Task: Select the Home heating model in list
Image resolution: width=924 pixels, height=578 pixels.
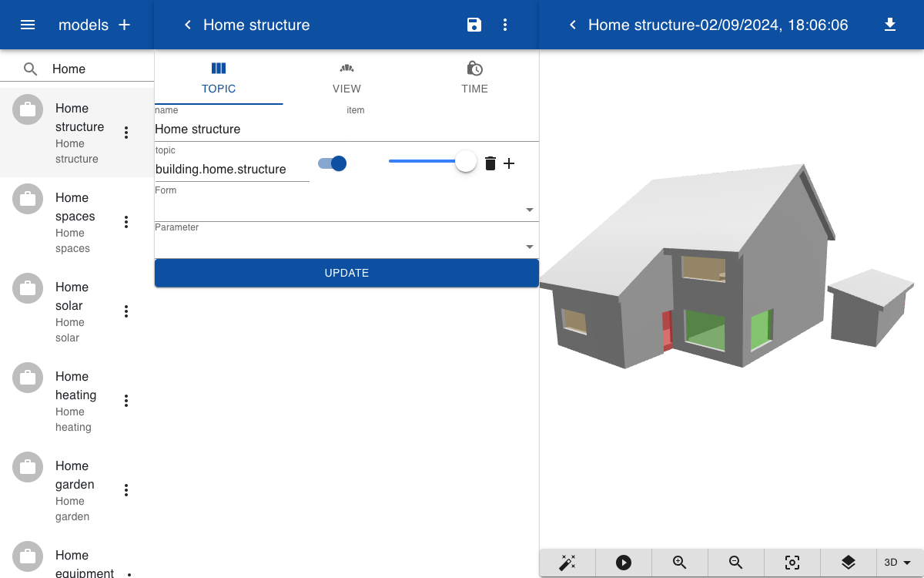Action: [x=77, y=401]
